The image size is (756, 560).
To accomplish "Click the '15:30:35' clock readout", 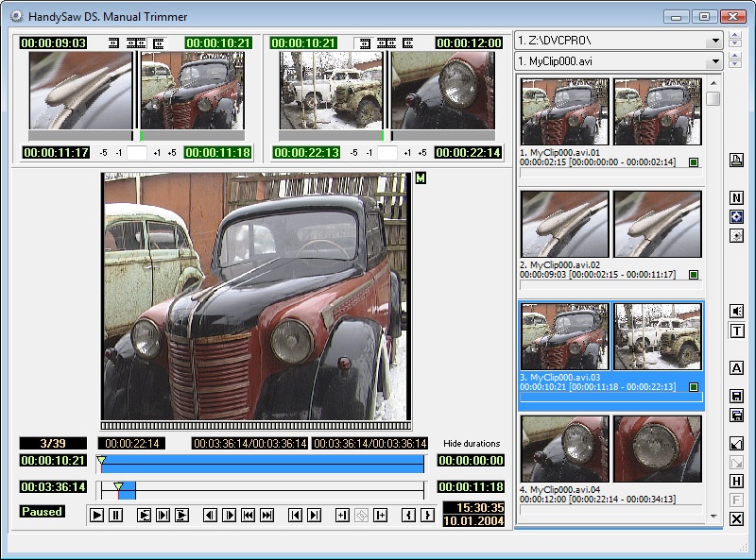I will 473,508.
